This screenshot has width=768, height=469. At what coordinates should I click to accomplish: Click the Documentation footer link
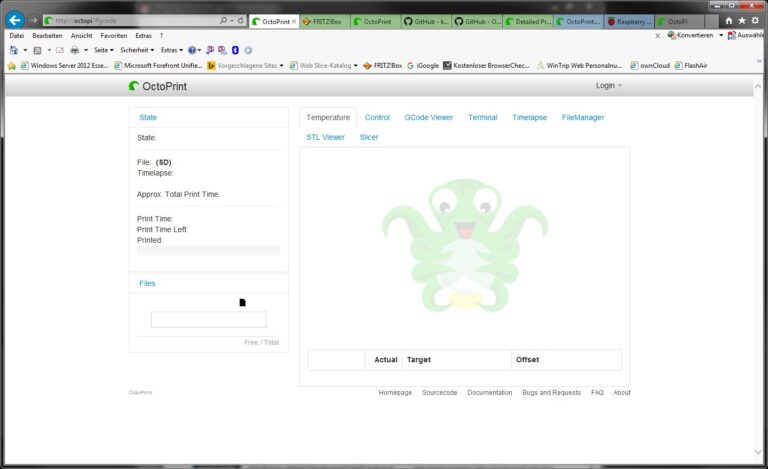tap(490, 393)
